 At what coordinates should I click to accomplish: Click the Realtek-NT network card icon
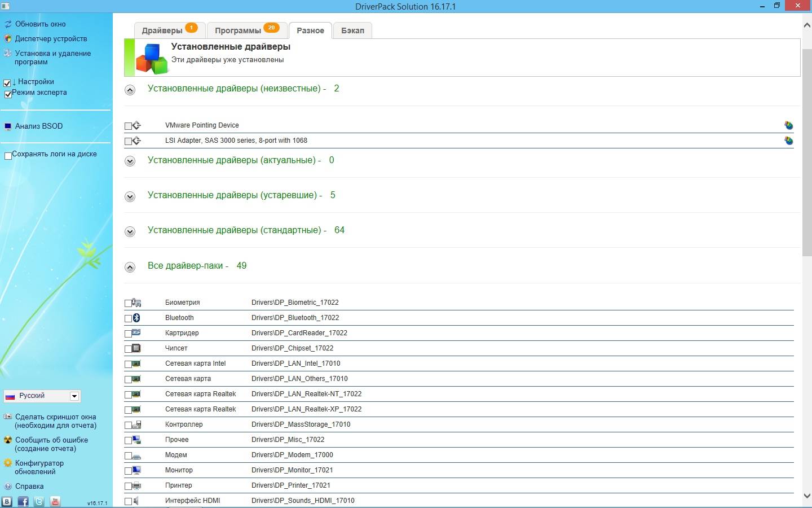click(136, 394)
